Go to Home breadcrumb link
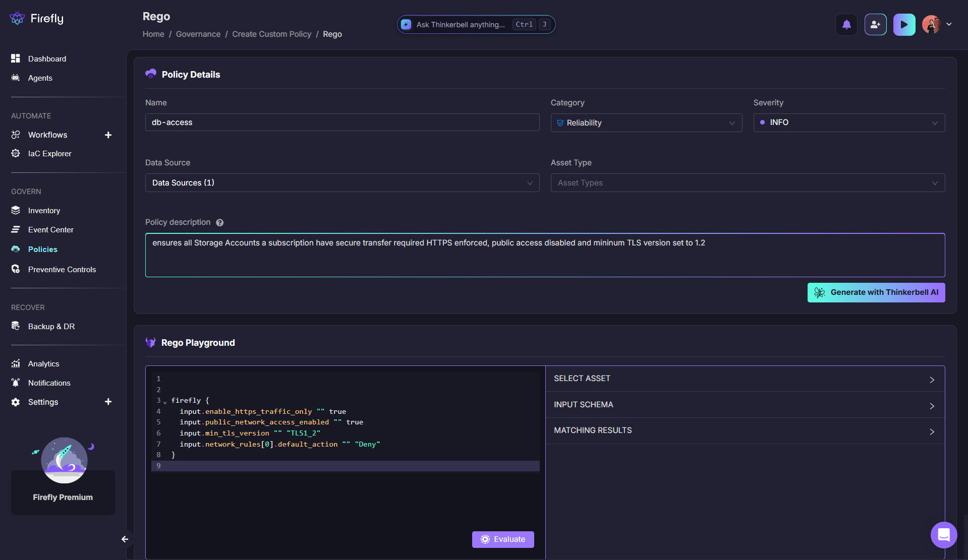The height and width of the screenshot is (560, 968). [x=153, y=34]
